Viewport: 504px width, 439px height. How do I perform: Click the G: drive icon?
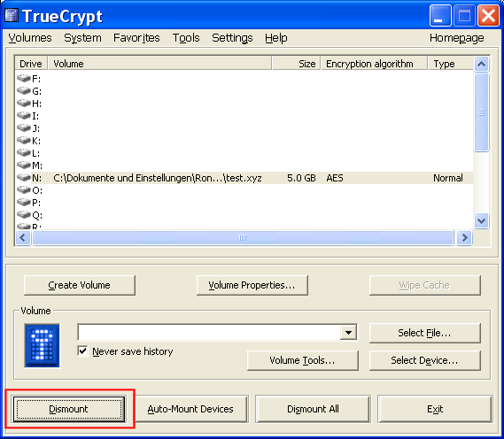point(24,90)
